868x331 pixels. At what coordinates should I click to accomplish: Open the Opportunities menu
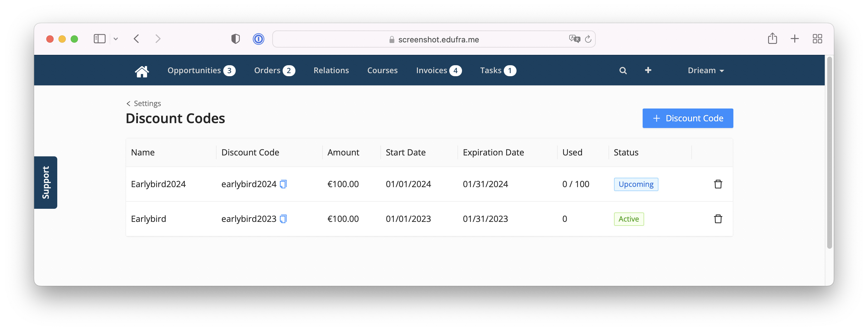tap(201, 70)
